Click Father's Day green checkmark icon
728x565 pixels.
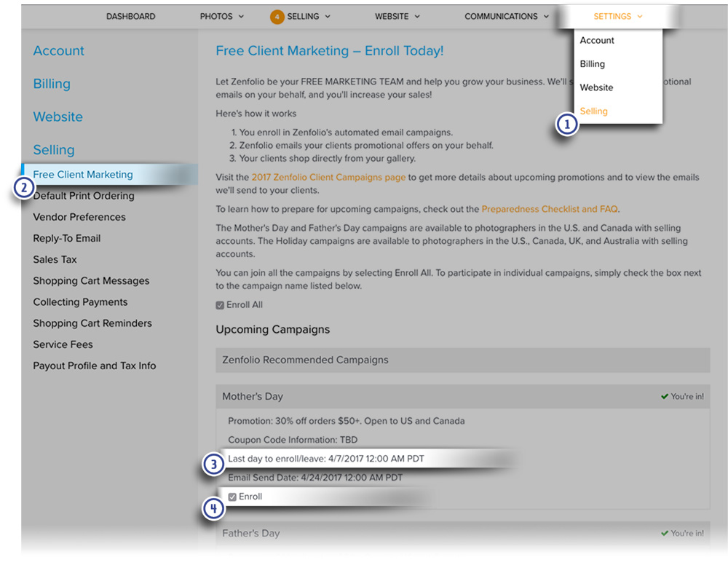click(665, 534)
